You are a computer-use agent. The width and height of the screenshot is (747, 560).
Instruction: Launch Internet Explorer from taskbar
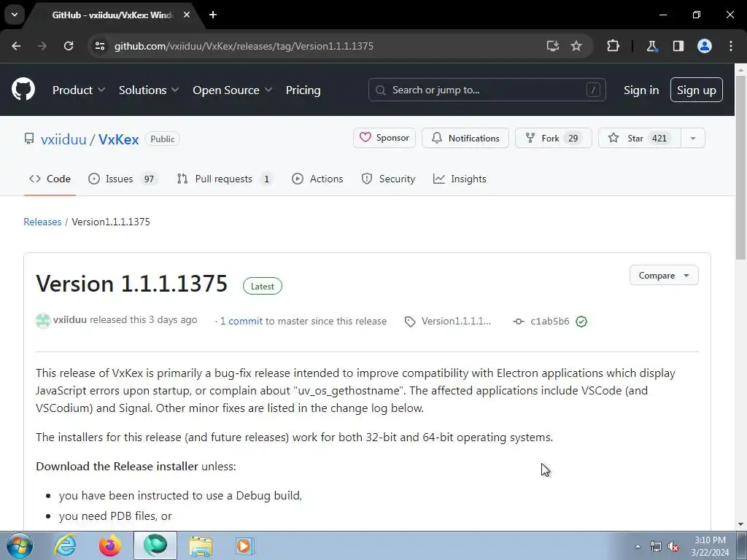click(x=65, y=545)
